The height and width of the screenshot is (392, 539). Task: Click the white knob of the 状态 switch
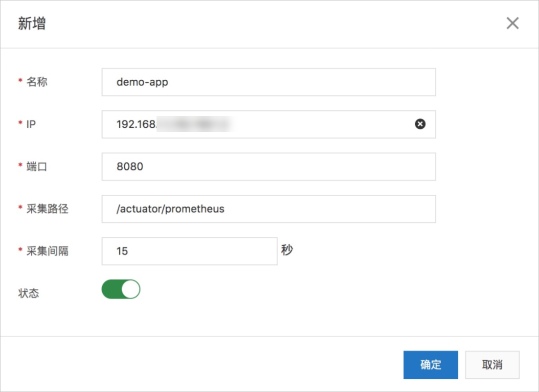coord(131,289)
